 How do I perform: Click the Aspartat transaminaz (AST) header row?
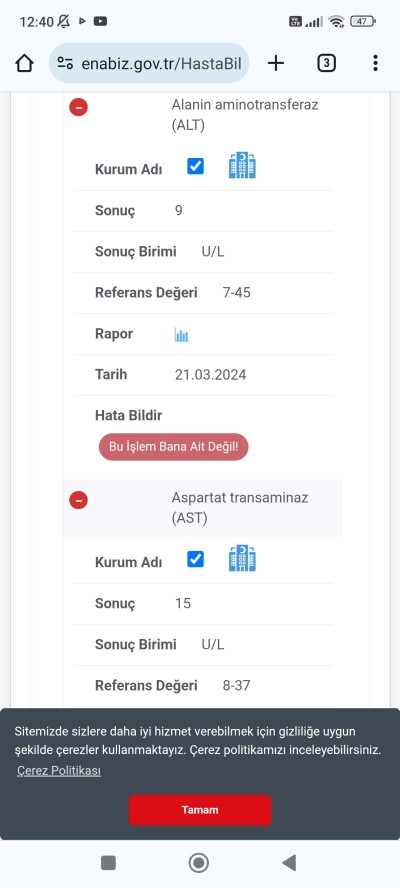pos(203,508)
